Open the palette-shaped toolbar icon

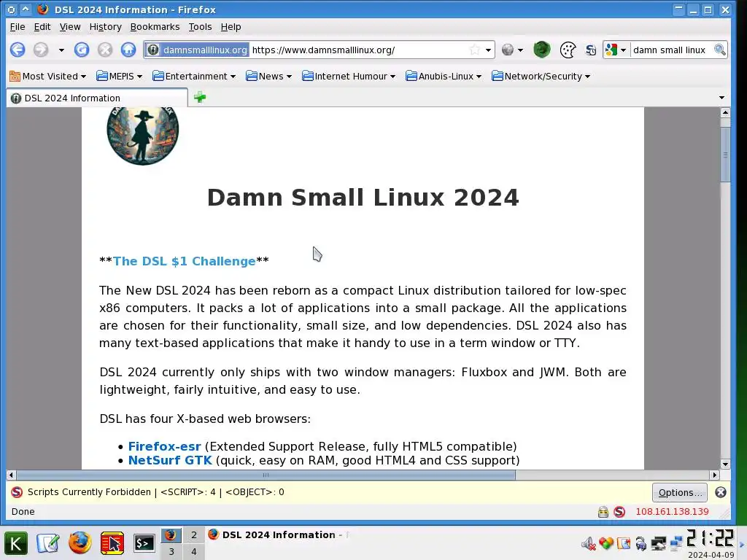pyautogui.click(x=568, y=50)
